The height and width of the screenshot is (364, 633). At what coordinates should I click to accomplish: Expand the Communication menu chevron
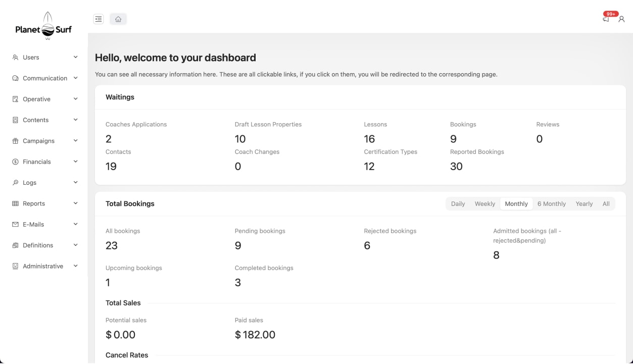pos(76,78)
